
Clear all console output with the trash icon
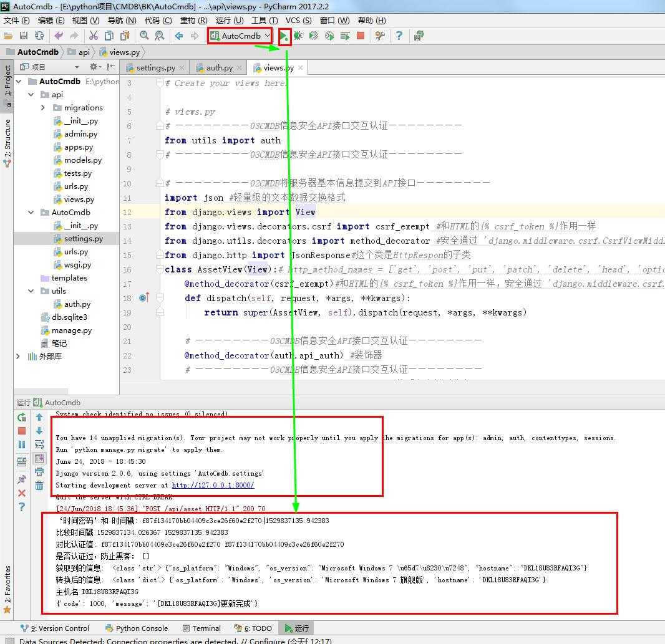[x=39, y=486]
